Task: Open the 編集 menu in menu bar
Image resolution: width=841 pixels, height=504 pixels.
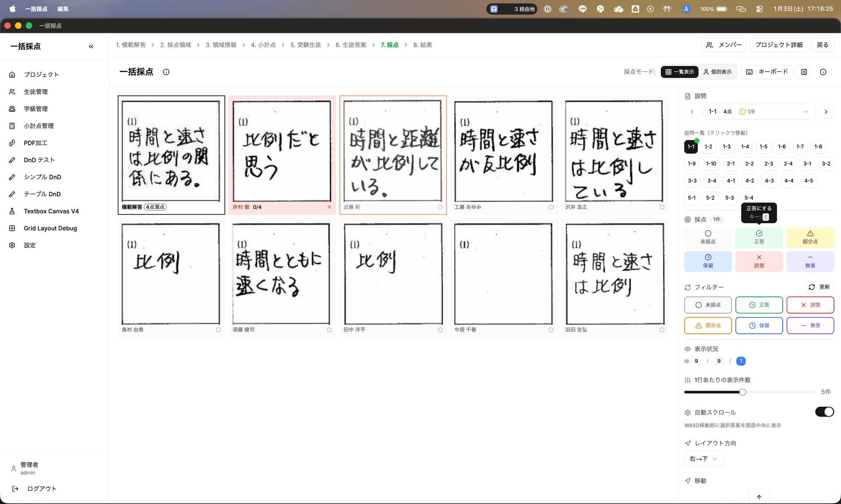Action: pyautogui.click(x=63, y=9)
